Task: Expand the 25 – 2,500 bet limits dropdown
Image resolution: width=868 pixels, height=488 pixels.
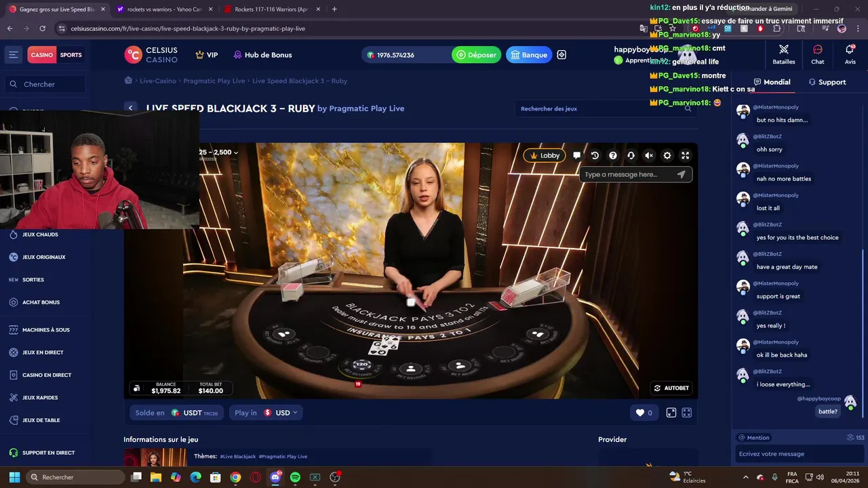Action: (x=218, y=152)
